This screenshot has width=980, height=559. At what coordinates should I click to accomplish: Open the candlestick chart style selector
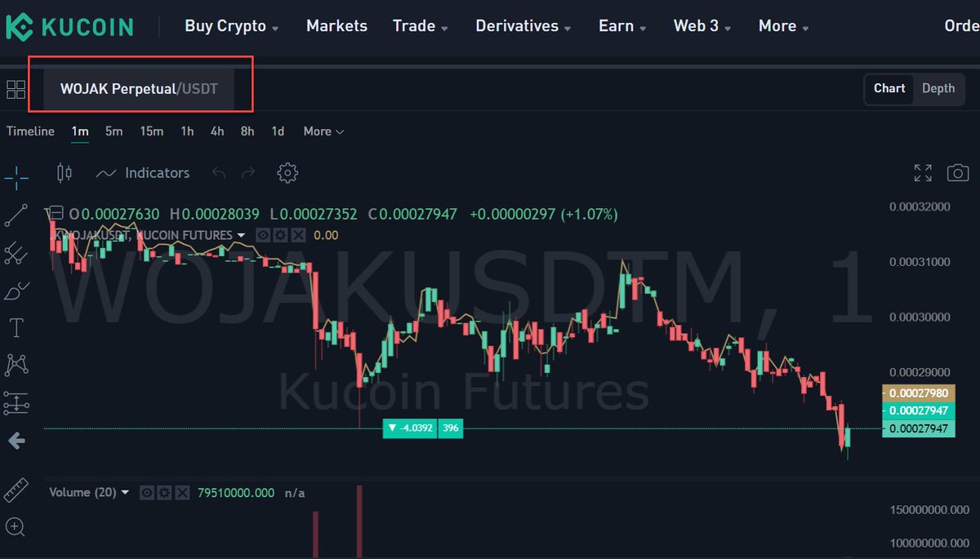[x=65, y=173]
